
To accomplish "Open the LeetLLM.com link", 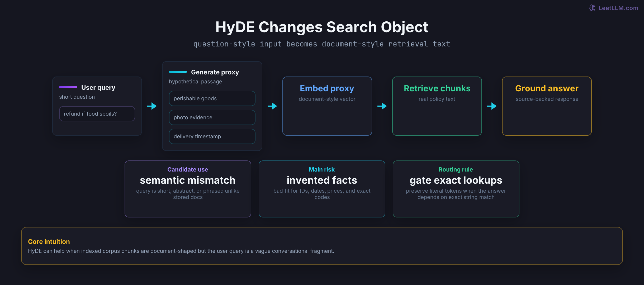I will (x=618, y=8).
